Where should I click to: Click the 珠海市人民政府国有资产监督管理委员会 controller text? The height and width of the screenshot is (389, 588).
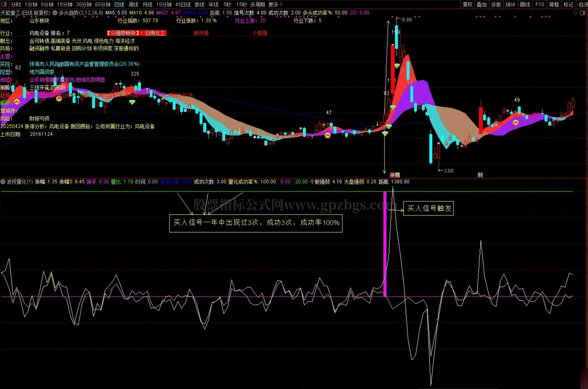(84, 64)
